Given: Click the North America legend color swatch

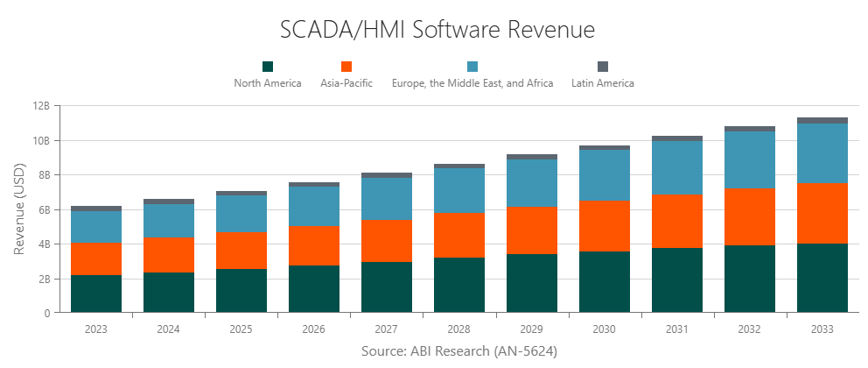Looking at the screenshot, I should [x=268, y=67].
